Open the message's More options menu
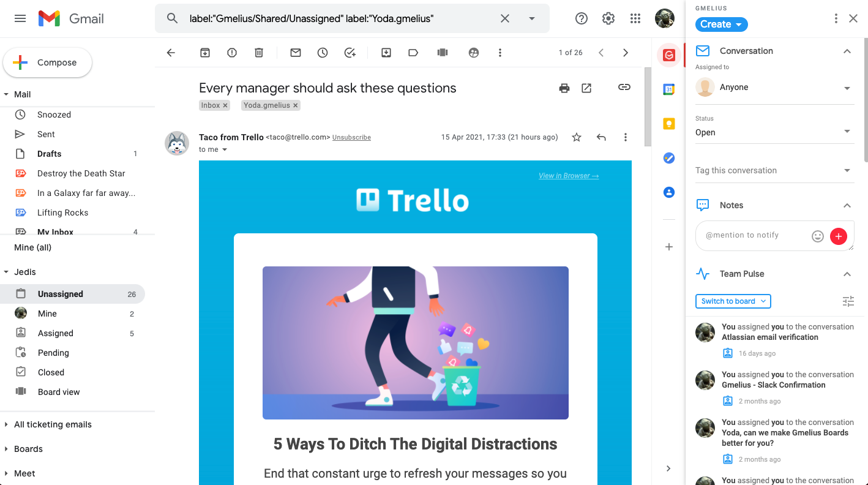Screen dimensions: 868x485 [x=626, y=137]
